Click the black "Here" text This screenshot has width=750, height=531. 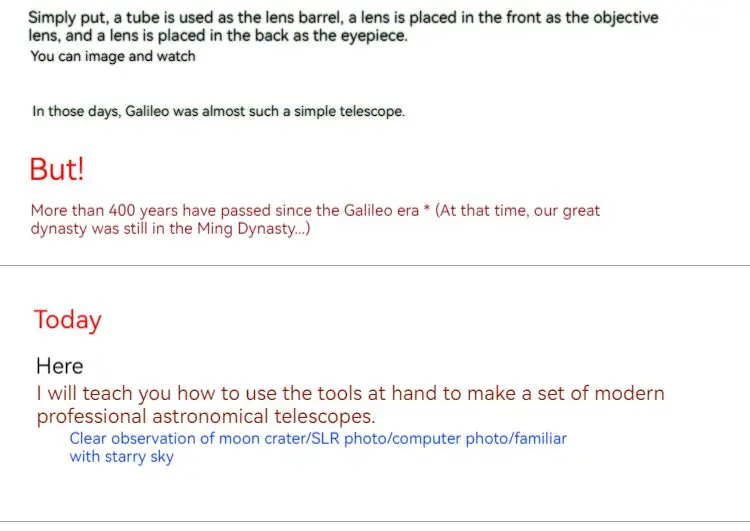click(60, 366)
